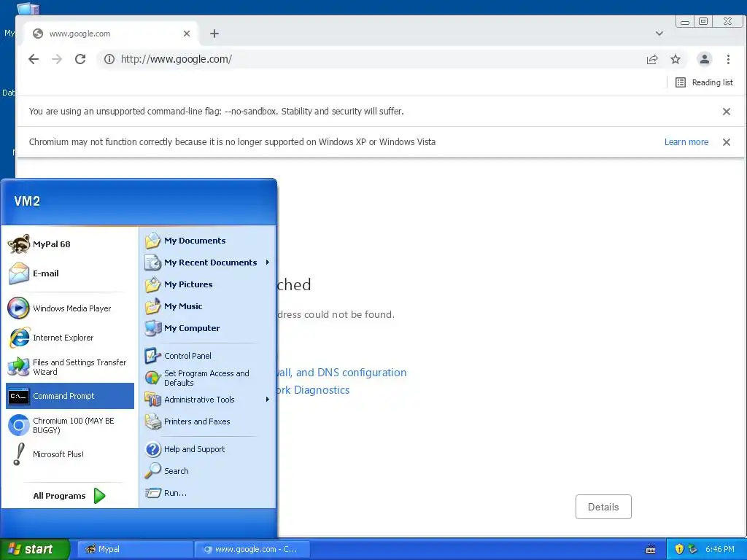Open My Pictures folder
Screen dimensions: 747x560
[207, 284]
